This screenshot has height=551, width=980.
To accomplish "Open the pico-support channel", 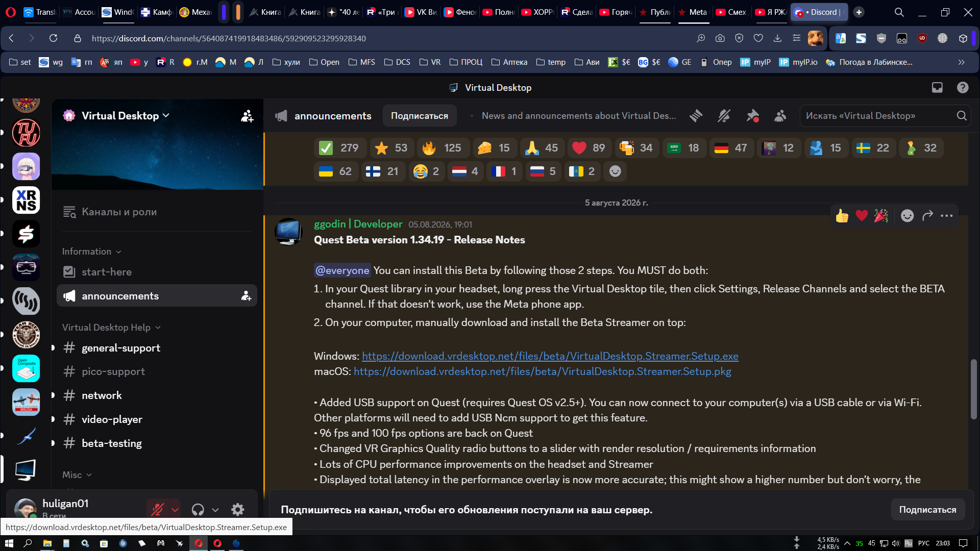I will coord(157,371).
